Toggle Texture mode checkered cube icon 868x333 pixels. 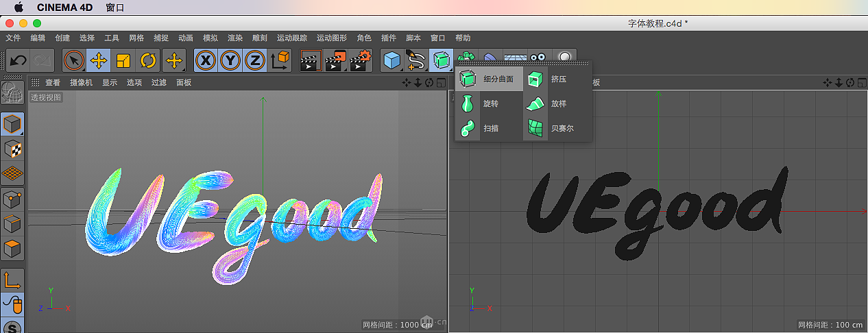click(x=12, y=149)
